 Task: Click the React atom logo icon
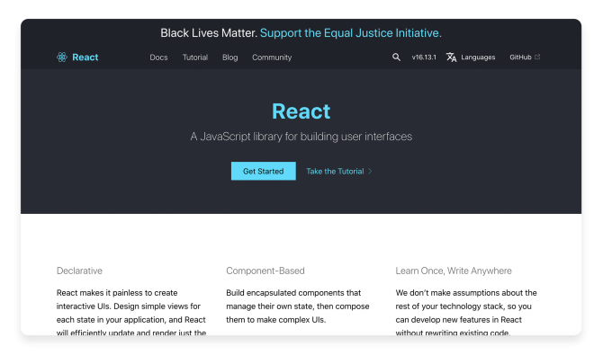pyautogui.click(x=62, y=58)
